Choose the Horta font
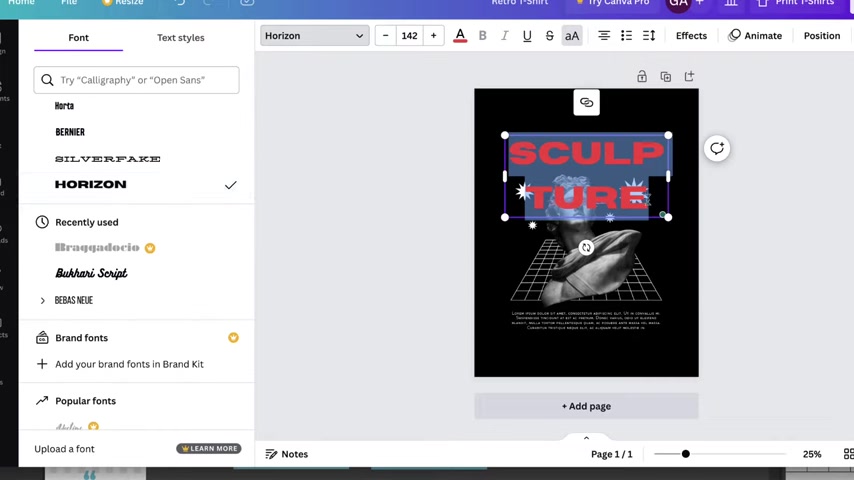Viewport: 854px width, 480px height. coord(64,106)
